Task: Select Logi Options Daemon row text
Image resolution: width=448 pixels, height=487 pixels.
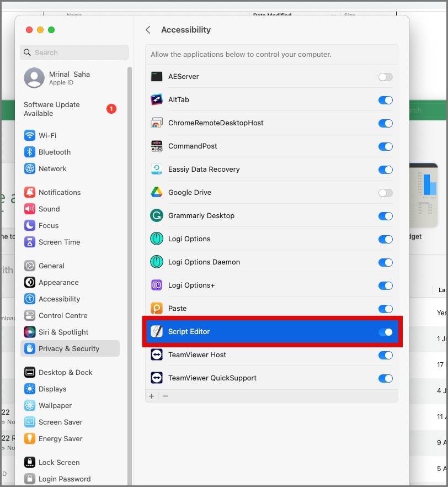Action: tap(204, 262)
